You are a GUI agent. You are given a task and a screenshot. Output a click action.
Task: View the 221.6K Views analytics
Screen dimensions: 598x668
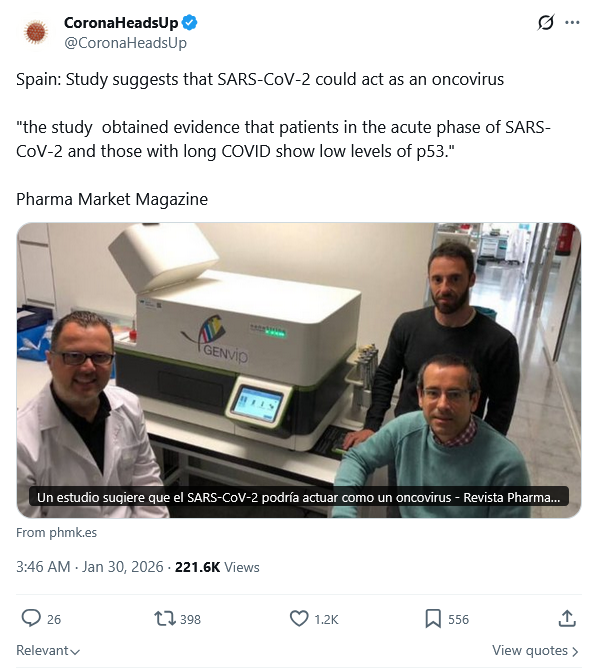[x=217, y=567]
